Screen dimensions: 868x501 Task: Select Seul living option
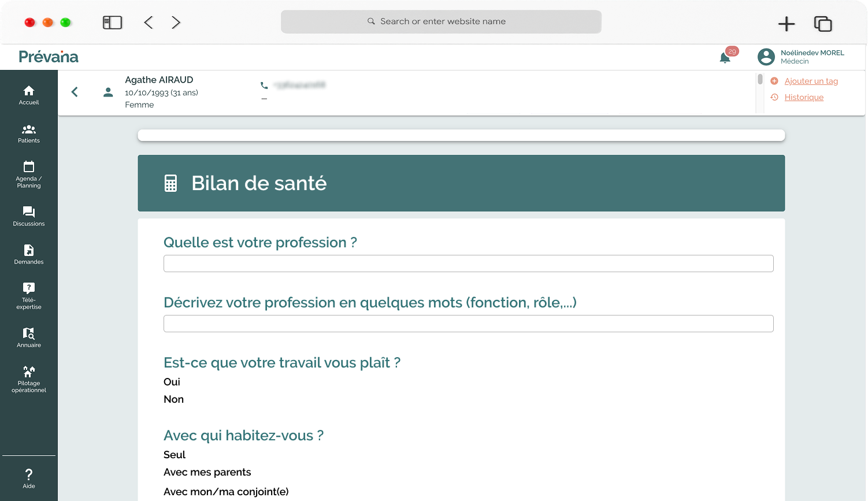click(175, 455)
